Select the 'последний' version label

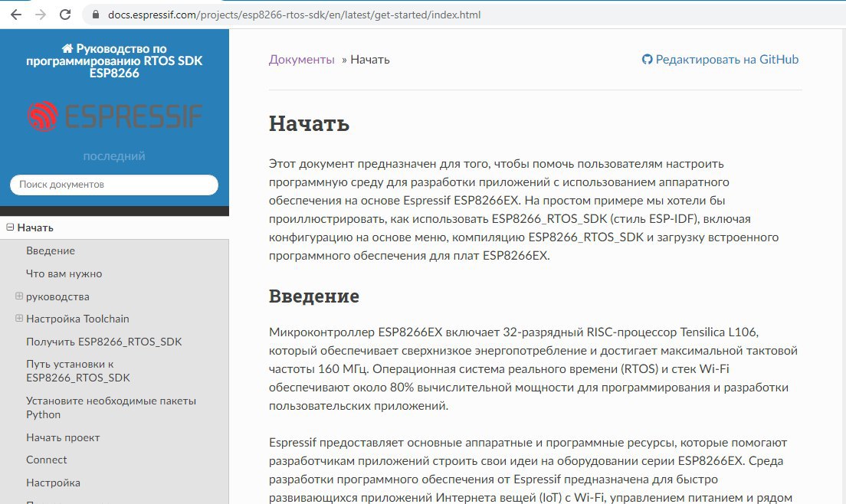(114, 155)
